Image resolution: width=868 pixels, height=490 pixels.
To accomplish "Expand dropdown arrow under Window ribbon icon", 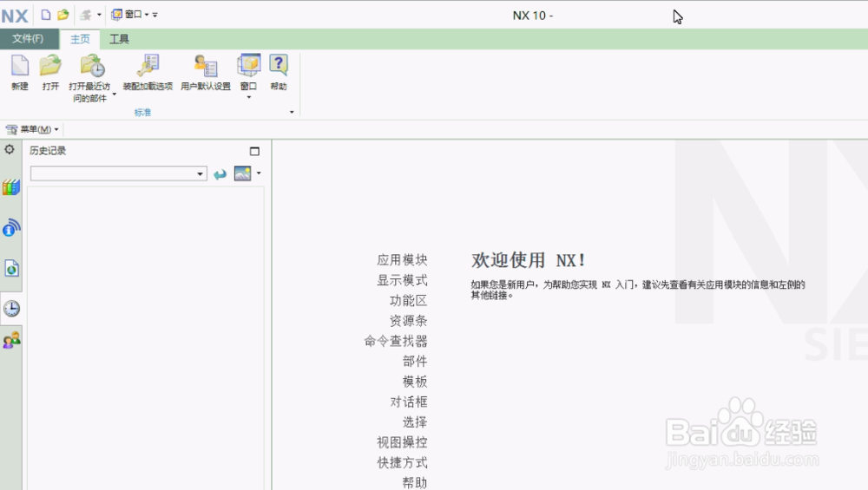I will tap(249, 97).
